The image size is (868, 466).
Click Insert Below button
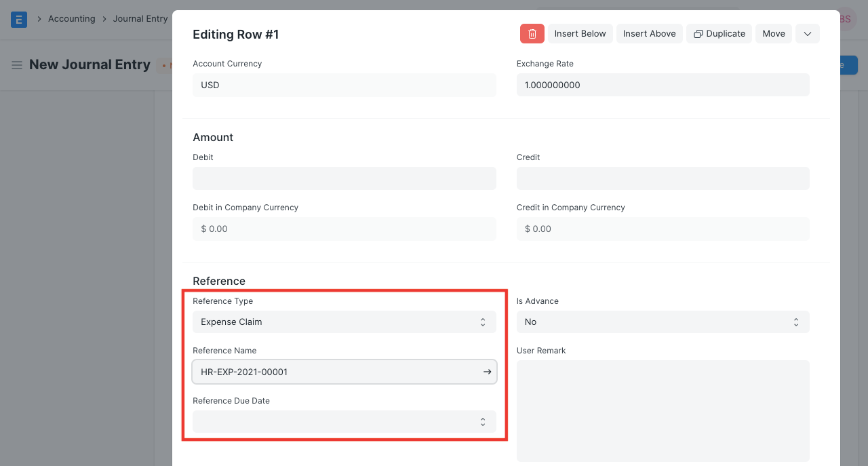click(580, 34)
